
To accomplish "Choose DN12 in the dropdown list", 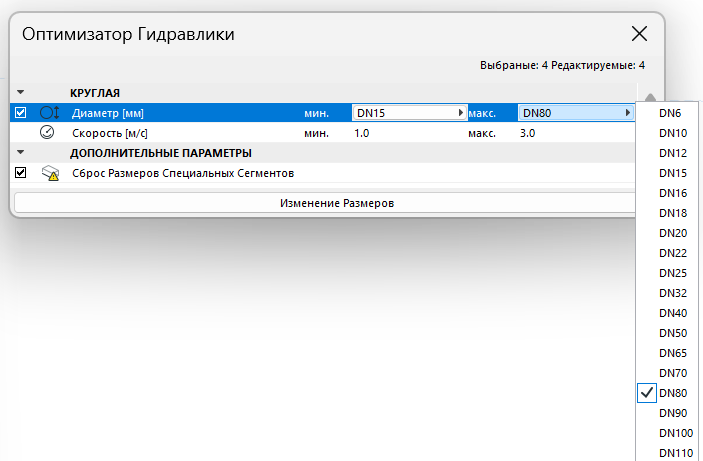I will point(667,153).
